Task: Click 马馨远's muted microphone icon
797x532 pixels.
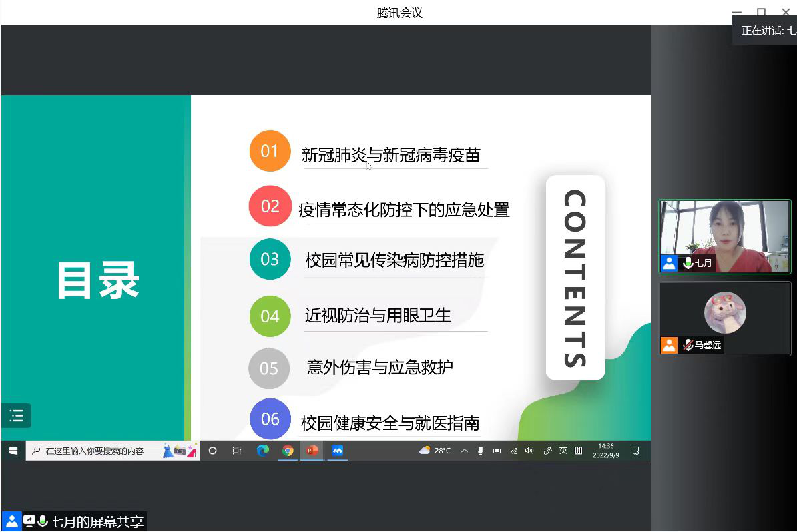Action: pyautogui.click(x=688, y=345)
